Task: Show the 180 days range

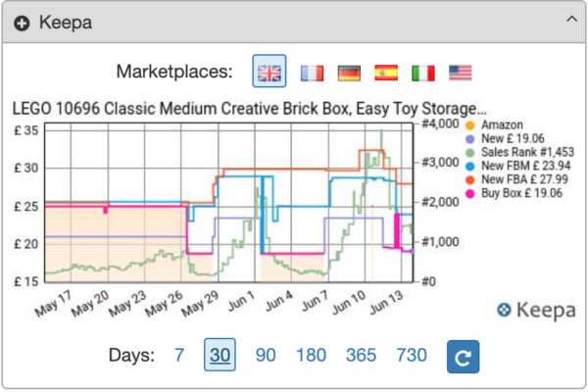Action: [x=312, y=355]
